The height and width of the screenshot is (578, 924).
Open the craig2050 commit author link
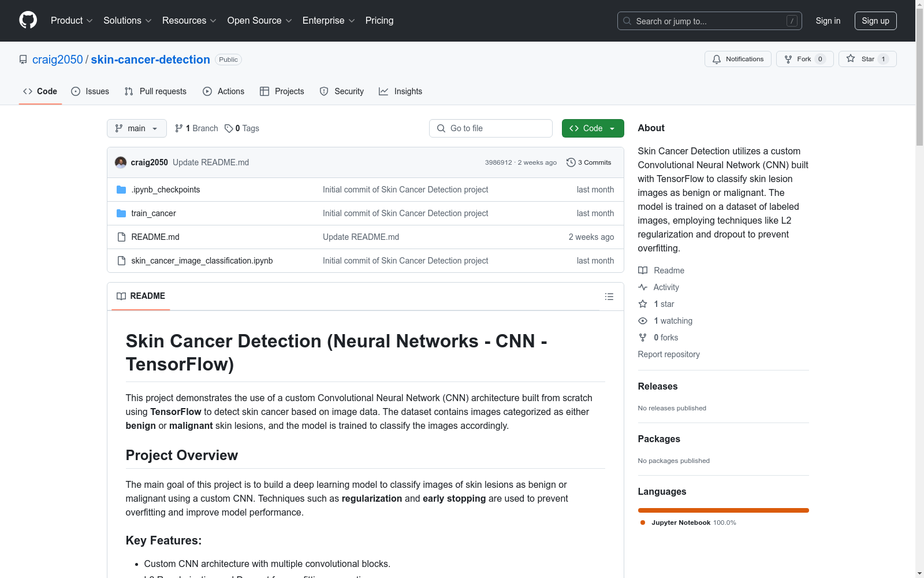point(150,162)
